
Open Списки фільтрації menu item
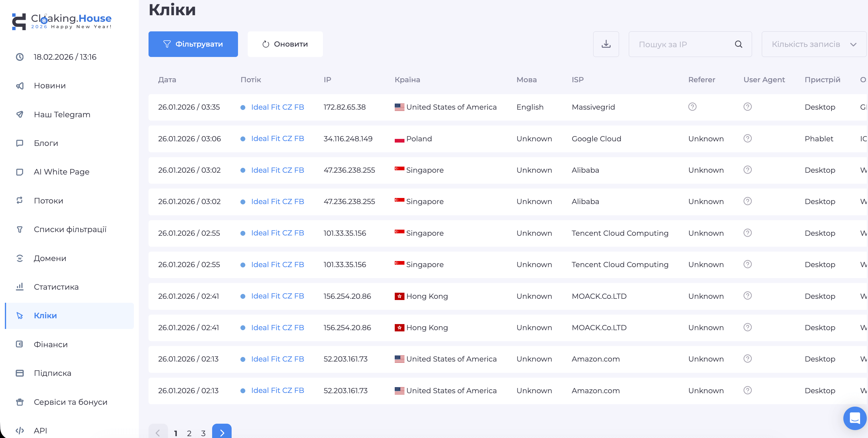click(70, 229)
